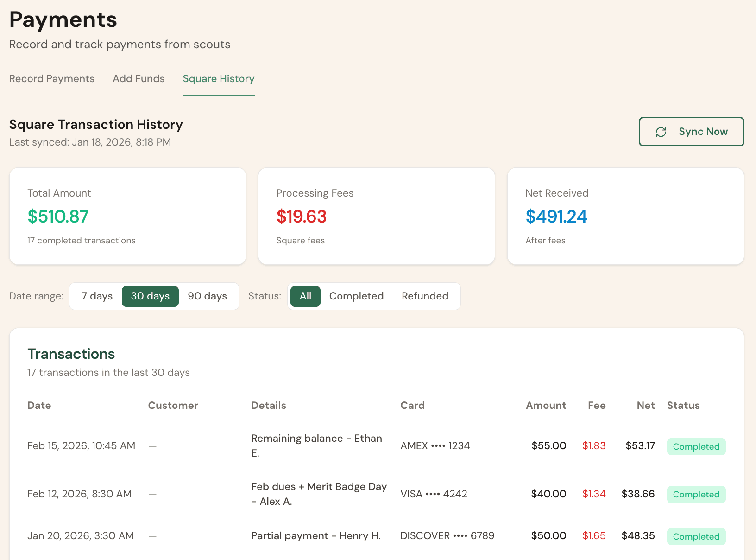Image resolution: width=756 pixels, height=560 pixels.
Task: Click the sync refresh icon
Action: 661,132
